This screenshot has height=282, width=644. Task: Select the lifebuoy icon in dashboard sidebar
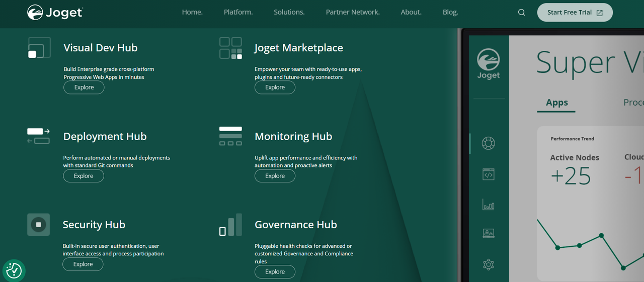pyautogui.click(x=489, y=144)
